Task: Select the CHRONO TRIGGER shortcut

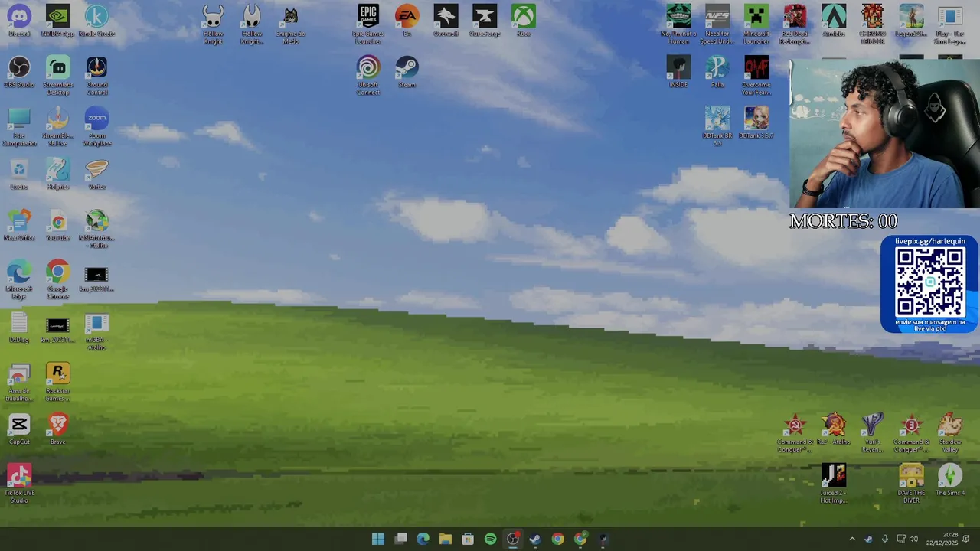Action: [873, 24]
